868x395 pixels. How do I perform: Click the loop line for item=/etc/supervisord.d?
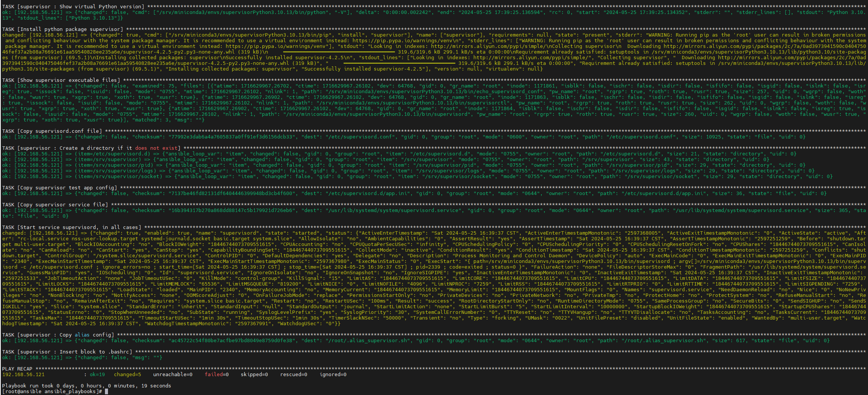(x=399, y=154)
